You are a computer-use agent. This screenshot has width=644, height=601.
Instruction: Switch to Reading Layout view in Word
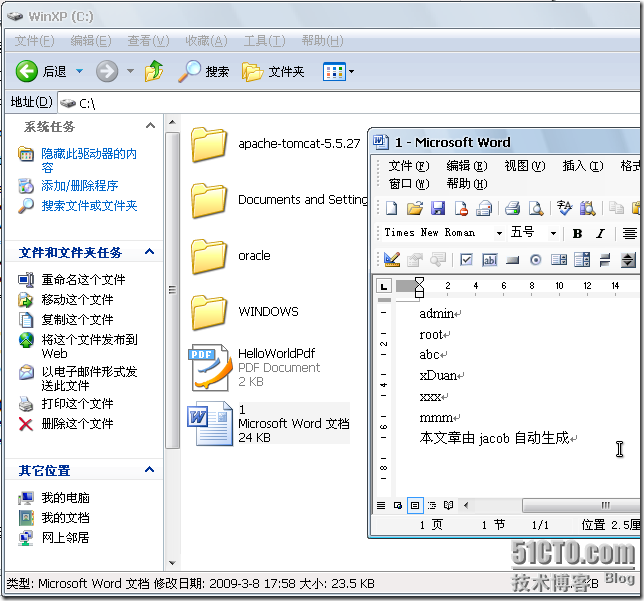[448, 505]
